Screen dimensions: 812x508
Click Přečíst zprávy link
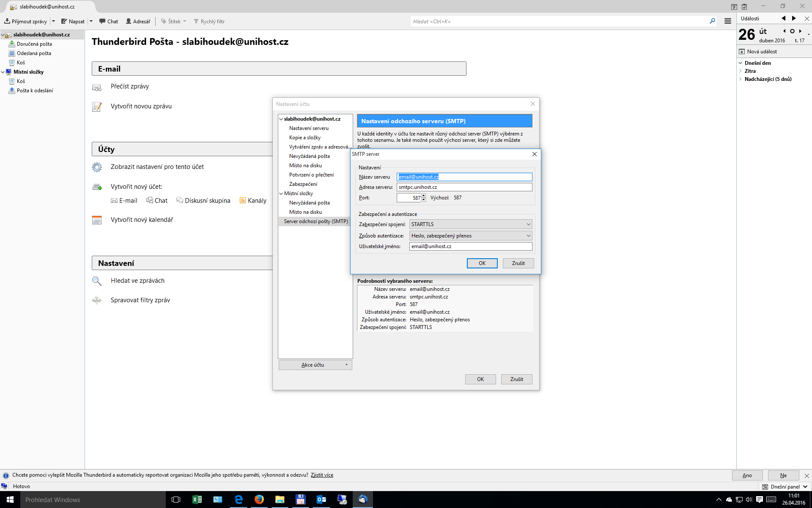click(x=130, y=86)
